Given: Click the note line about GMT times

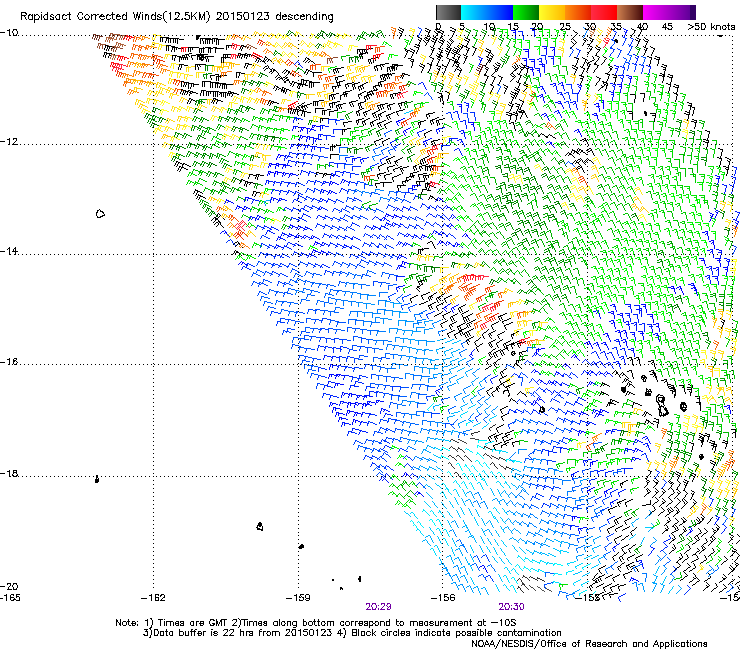Looking at the screenshot, I should point(316,623).
